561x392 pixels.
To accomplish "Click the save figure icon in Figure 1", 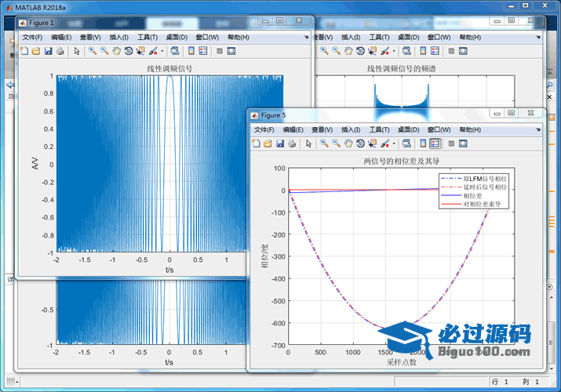I will [48, 51].
